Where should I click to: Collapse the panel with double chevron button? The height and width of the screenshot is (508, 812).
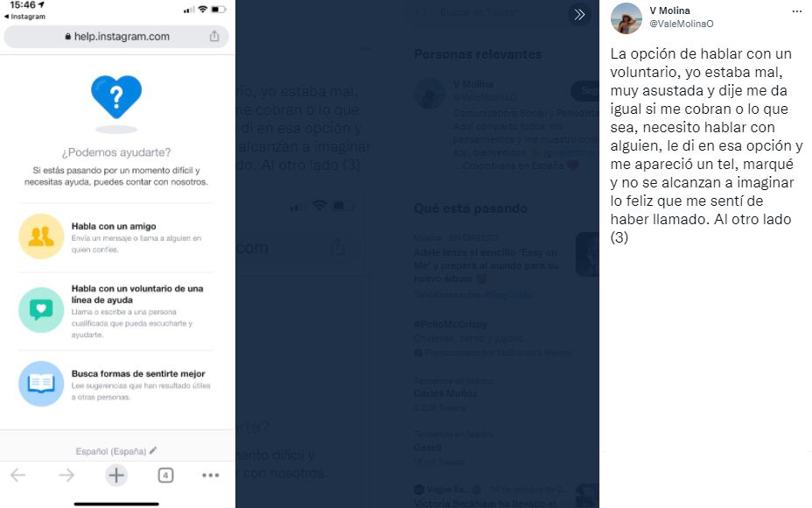pyautogui.click(x=579, y=15)
